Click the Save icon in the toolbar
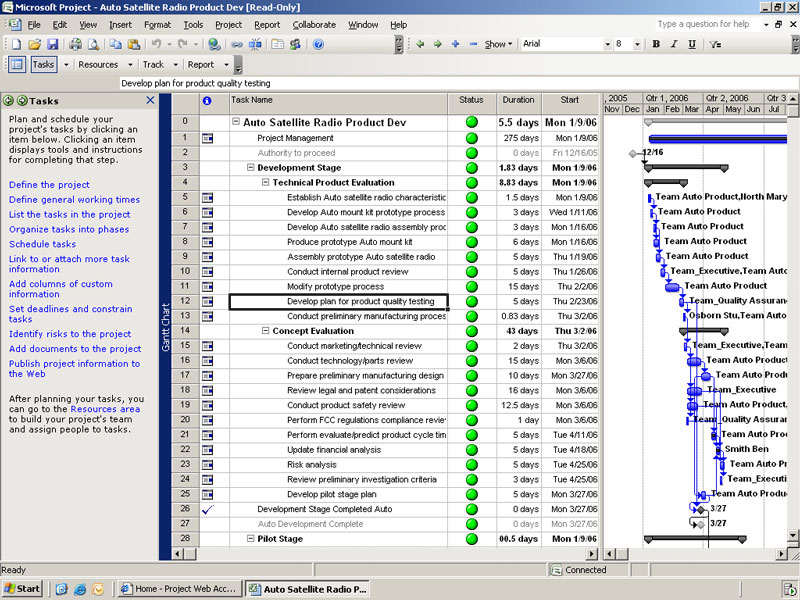This screenshot has height=600, width=800. coord(53,44)
